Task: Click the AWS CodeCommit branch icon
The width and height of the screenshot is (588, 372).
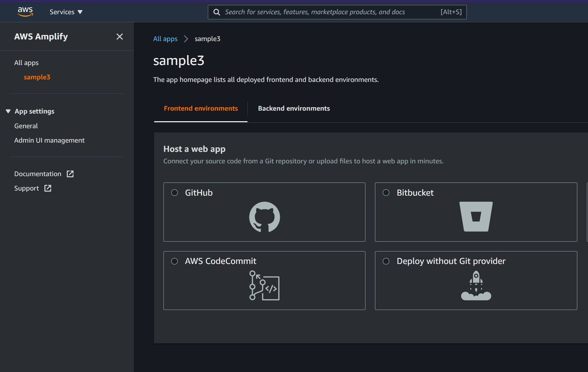Action: [264, 287]
